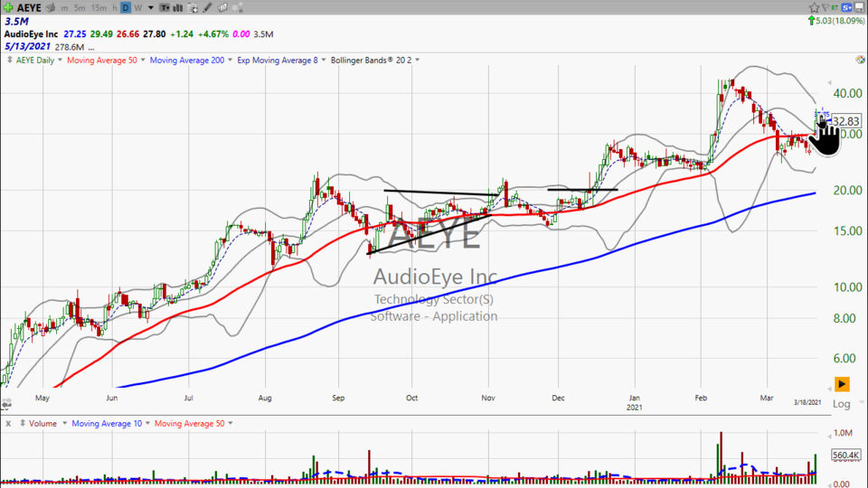Click the ellipsis after 278.6M
Image resolution: width=868 pixels, height=488 pixels.
90,48
